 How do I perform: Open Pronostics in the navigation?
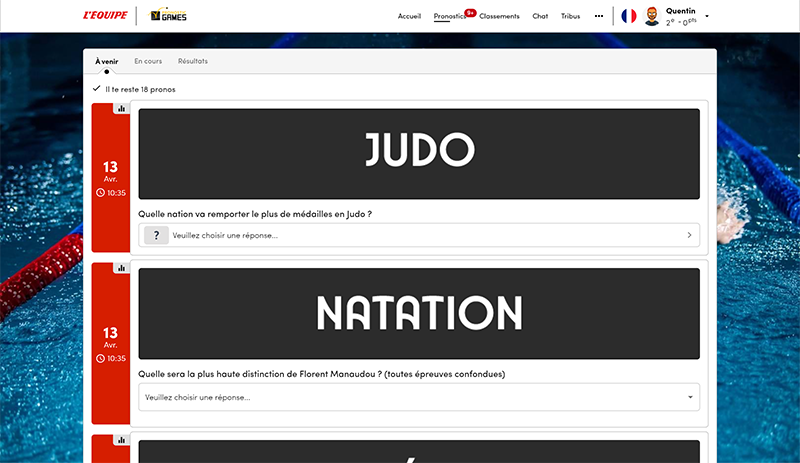point(449,16)
